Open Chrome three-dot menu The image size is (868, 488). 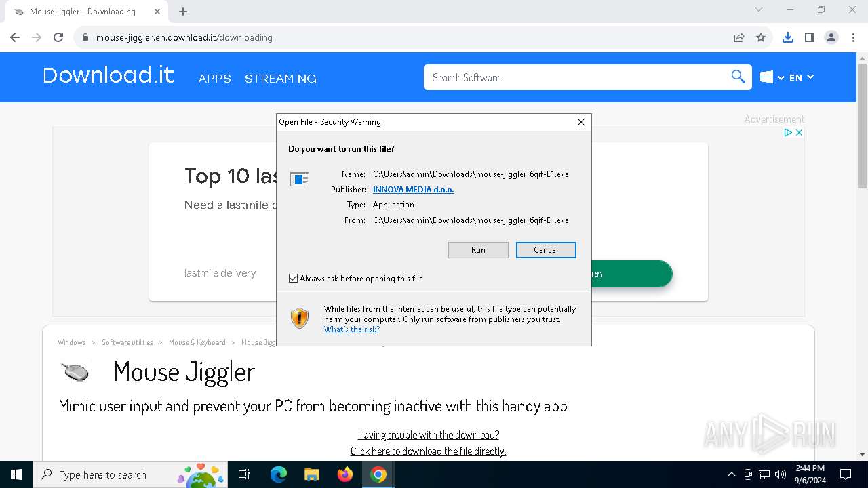click(x=853, y=37)
